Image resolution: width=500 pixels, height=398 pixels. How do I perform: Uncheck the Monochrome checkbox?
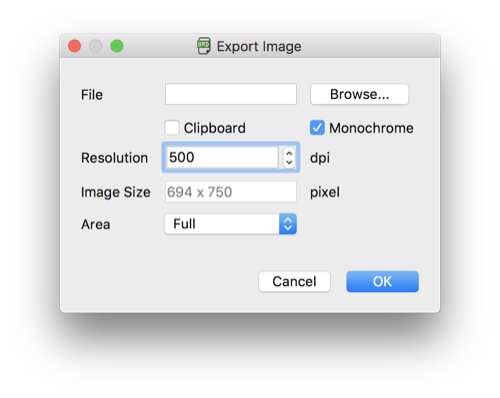[x=317, y=128]
